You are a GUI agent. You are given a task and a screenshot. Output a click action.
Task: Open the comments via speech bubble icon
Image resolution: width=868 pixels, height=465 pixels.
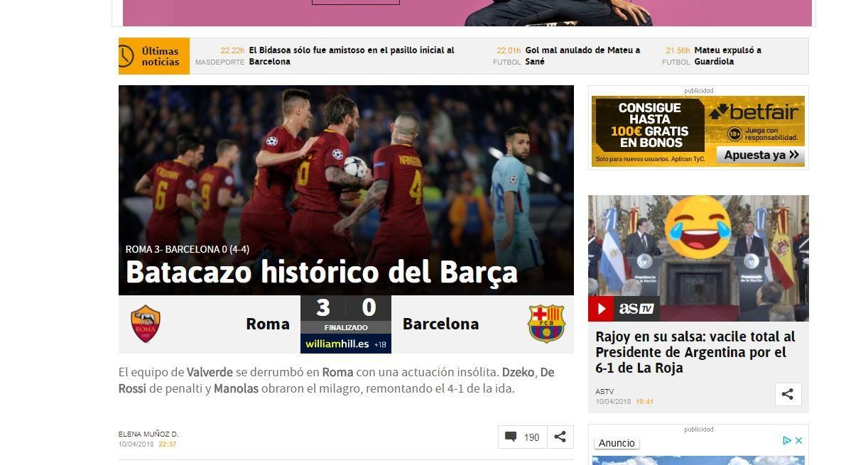point(511,437)
